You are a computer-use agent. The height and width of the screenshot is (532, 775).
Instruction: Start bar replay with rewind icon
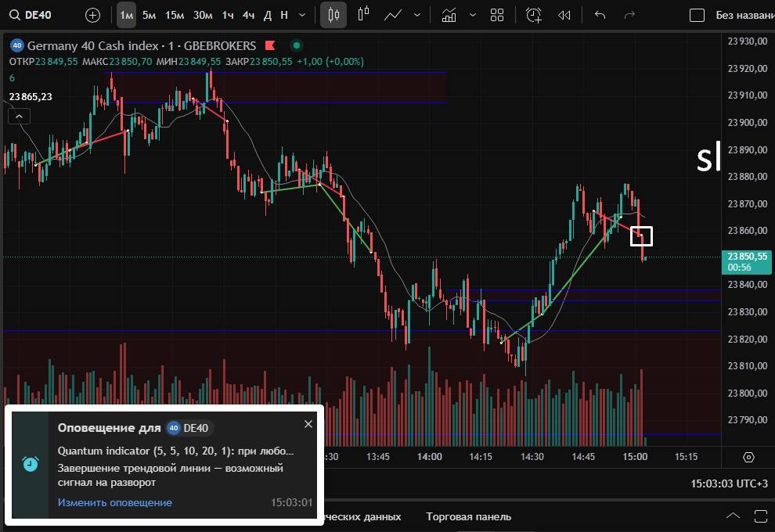(x=564, y=15)
